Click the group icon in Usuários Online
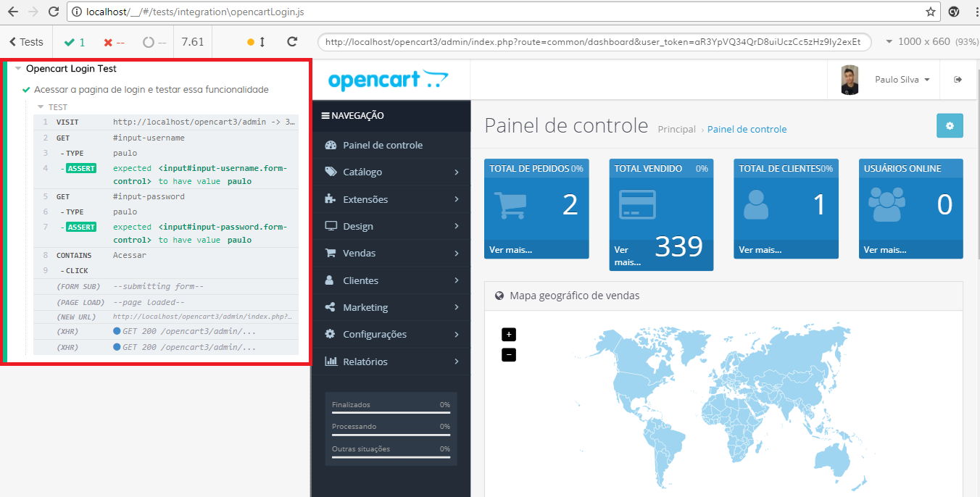The width and height of the screenshot is (980, 497). click(x=887, y=205)
